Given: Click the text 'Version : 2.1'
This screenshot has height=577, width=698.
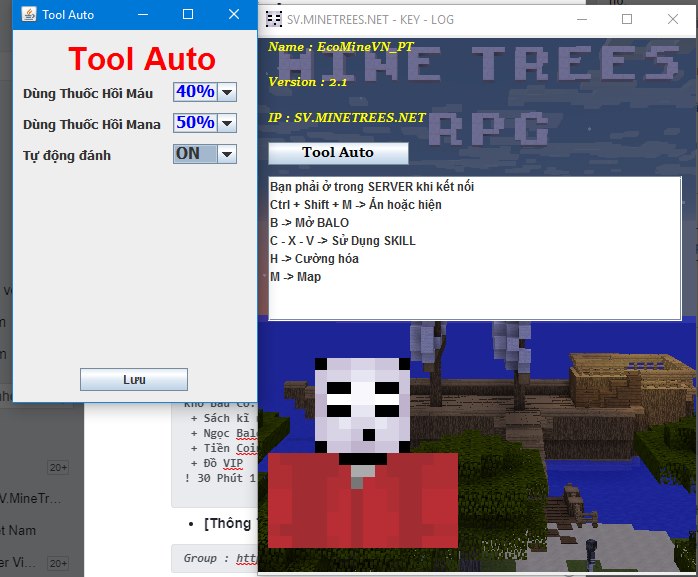Looking at the screenshot, I should (308, 82).
